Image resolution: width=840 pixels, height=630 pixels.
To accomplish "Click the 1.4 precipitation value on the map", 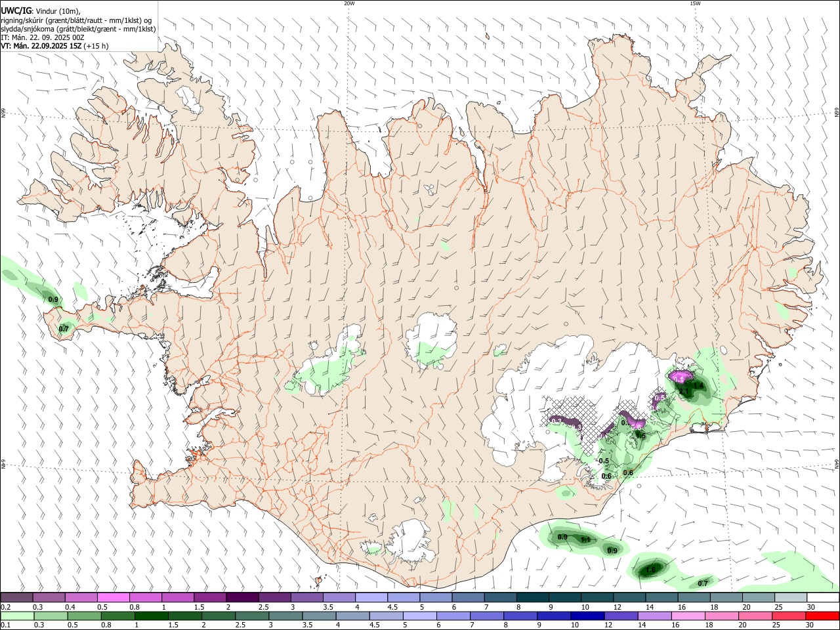I will point(698,385).
